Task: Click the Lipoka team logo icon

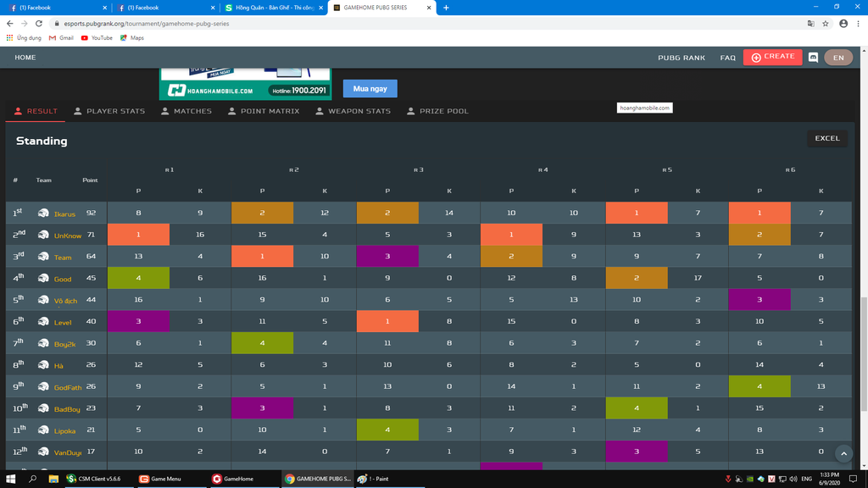Action: click(x=43, y=430)
